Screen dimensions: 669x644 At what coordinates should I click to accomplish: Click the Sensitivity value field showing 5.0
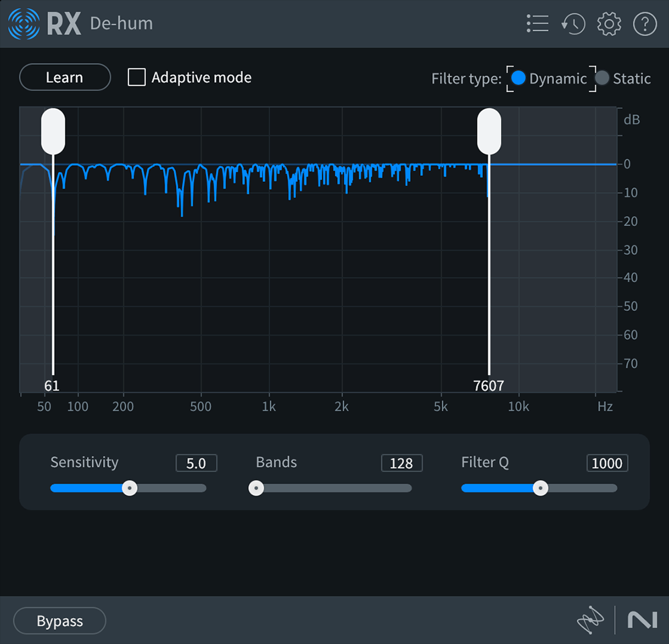[196, 463]
